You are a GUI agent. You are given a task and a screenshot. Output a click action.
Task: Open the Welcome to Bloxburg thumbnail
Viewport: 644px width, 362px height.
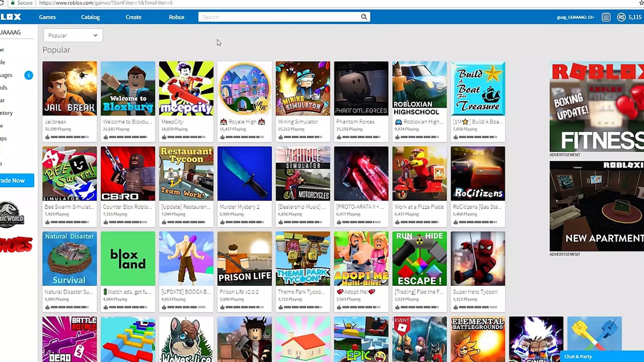(128, 88)
